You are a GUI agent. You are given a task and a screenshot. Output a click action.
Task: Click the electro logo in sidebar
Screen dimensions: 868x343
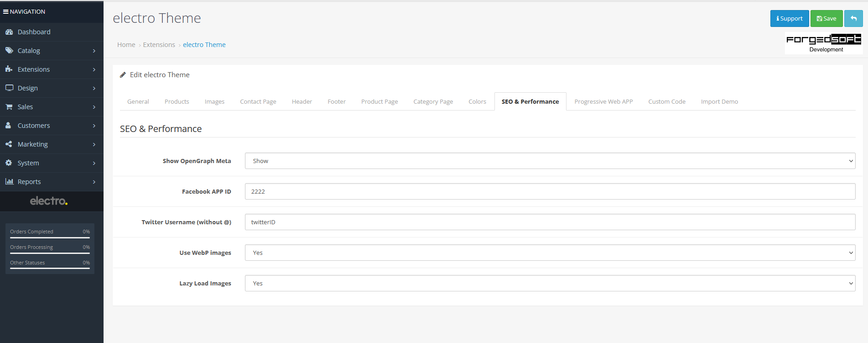49,201
